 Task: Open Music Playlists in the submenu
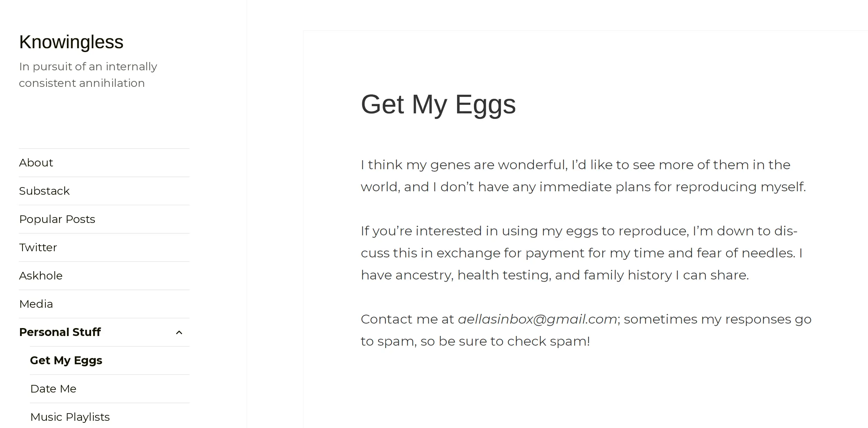70,417
